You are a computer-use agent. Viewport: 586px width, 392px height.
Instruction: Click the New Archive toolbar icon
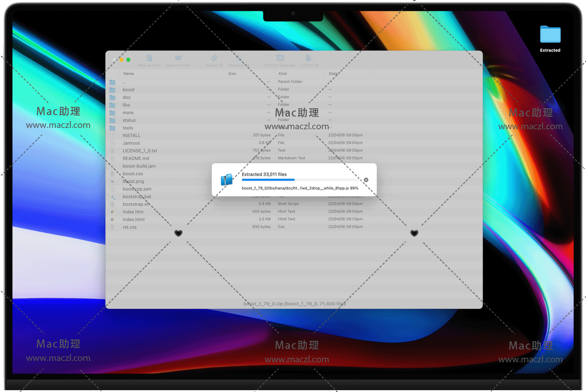point(149,58)
